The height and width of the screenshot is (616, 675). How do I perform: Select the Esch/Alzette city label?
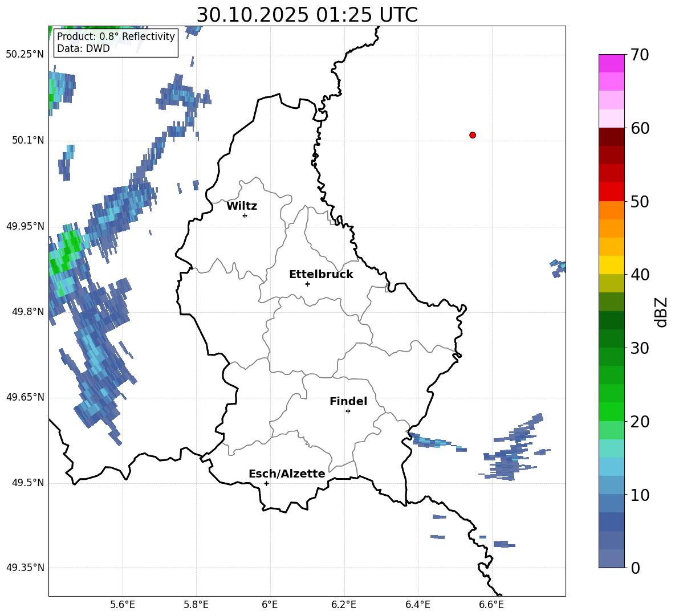click(287, 474)
